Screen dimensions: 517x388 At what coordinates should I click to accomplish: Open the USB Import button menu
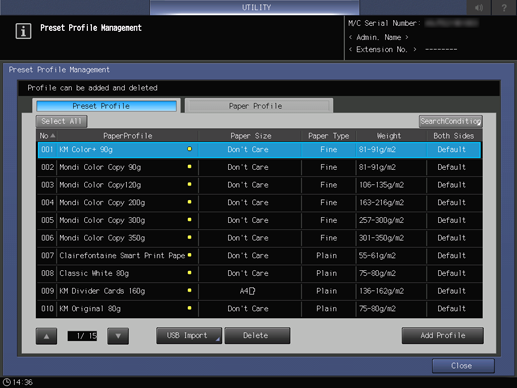coord(189,335)
